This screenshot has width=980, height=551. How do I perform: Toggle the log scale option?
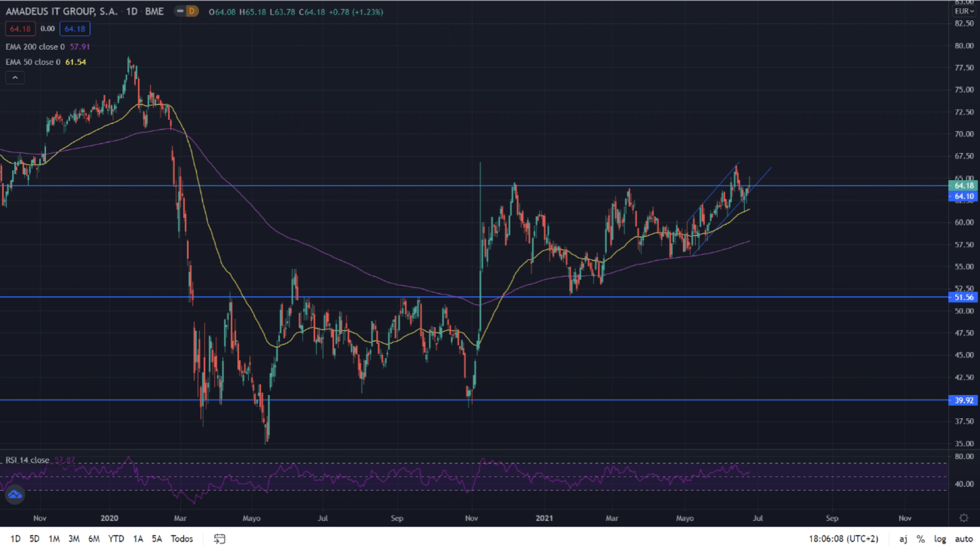click(x=940, y=539)
